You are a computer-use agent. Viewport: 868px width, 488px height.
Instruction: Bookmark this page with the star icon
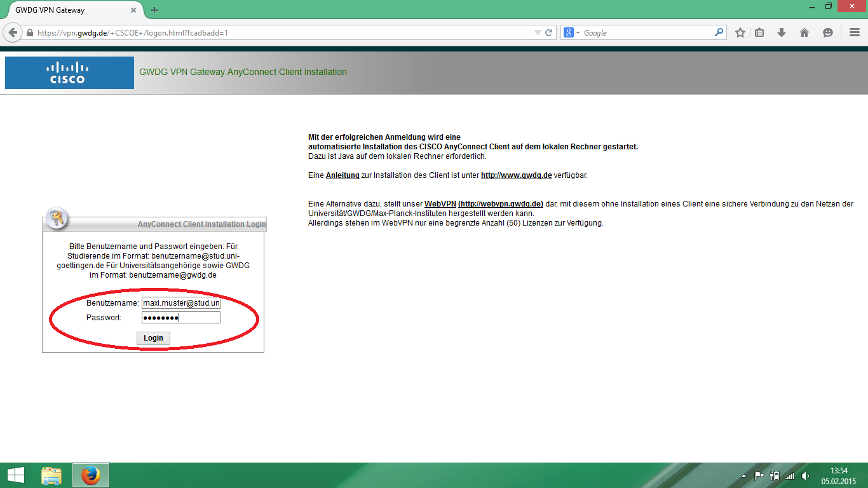740,32
